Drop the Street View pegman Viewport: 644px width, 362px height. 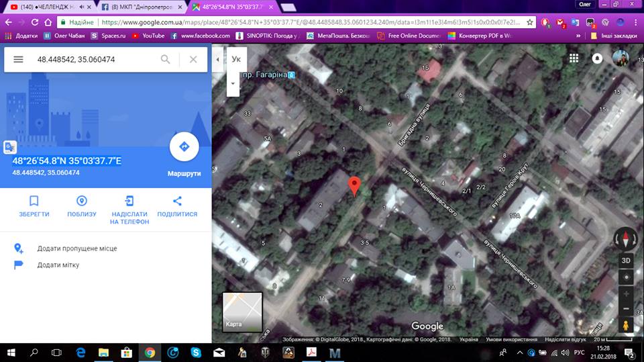click(x=626, y=326)
